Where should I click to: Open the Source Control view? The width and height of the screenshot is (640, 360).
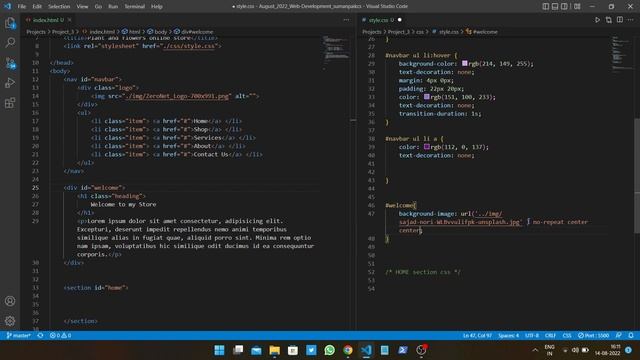pyautogui.click(x=10, y=63)
